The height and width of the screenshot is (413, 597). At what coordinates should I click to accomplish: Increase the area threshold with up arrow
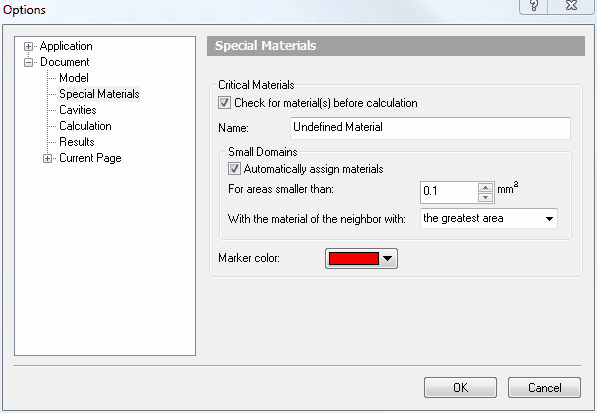point(485,187)
